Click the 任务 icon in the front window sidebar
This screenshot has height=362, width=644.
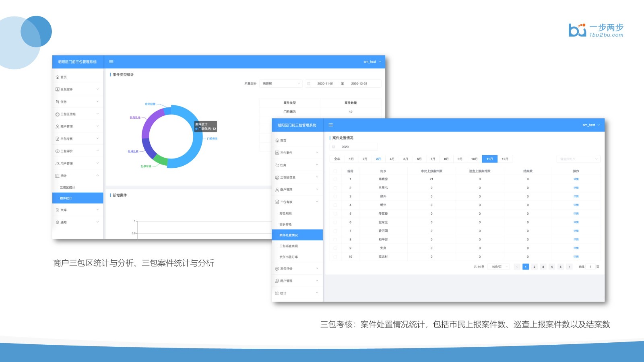[277, 165]
